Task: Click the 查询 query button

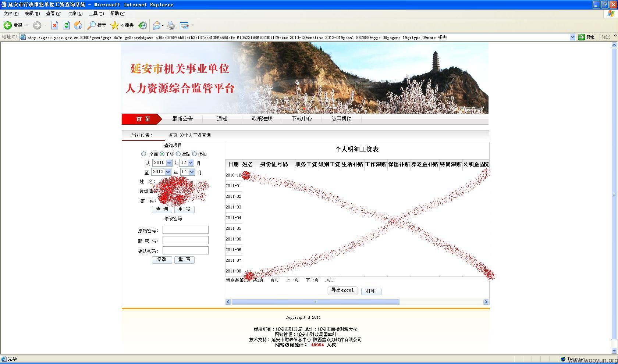Action: point(161,209)
